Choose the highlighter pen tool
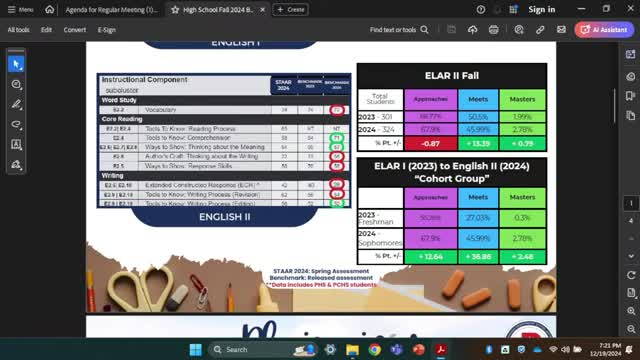640x360 pixels. (16, 104)
